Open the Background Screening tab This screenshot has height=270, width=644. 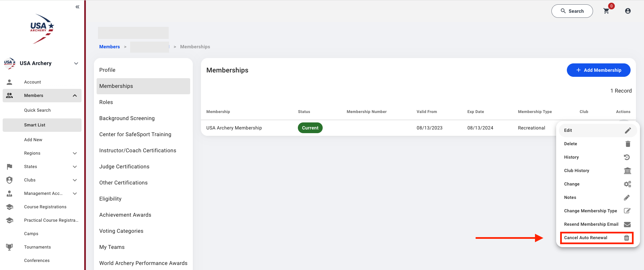tap(143, 118)
